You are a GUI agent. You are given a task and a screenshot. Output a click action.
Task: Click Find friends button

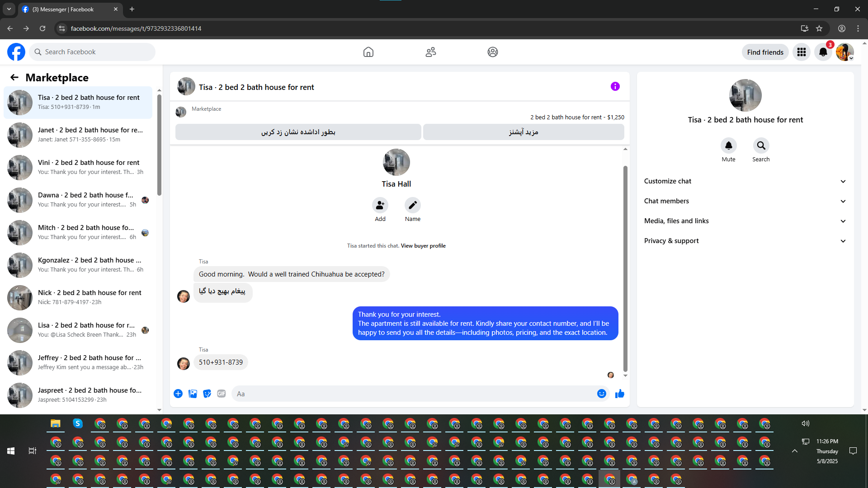click(x=765, y=52)
